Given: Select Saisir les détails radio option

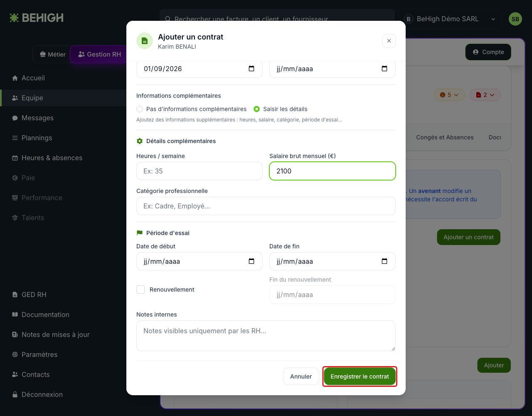Looking at the screenshot, I should [x=256, y=109].
